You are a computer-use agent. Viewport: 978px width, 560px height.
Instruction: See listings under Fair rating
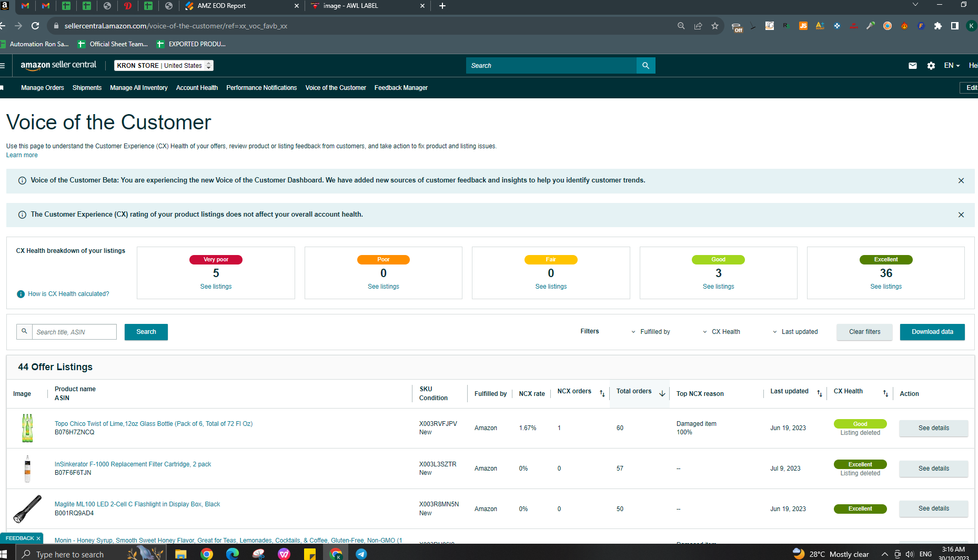click(x=551, y=287)
